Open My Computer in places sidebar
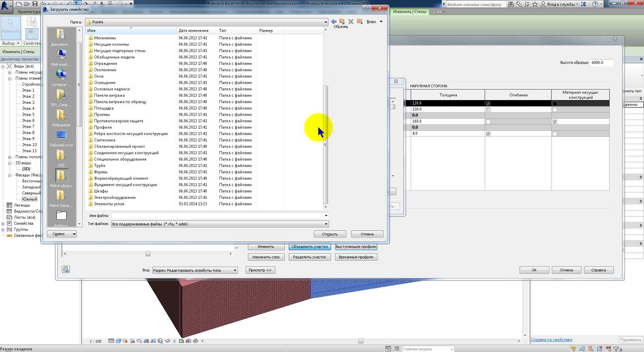Viewport: 644px width, 352px height. 61,57
